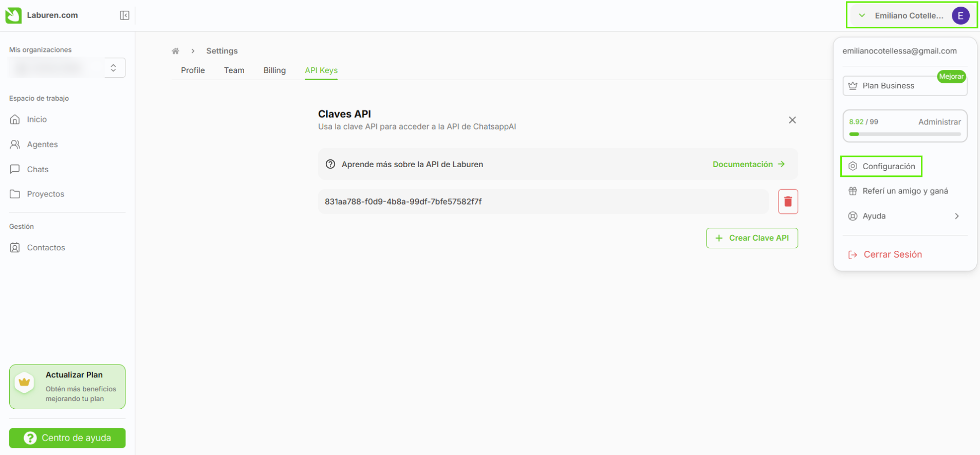Click Crear Clave API button
This screenshot has height=455, width=980.
point(751,238)
